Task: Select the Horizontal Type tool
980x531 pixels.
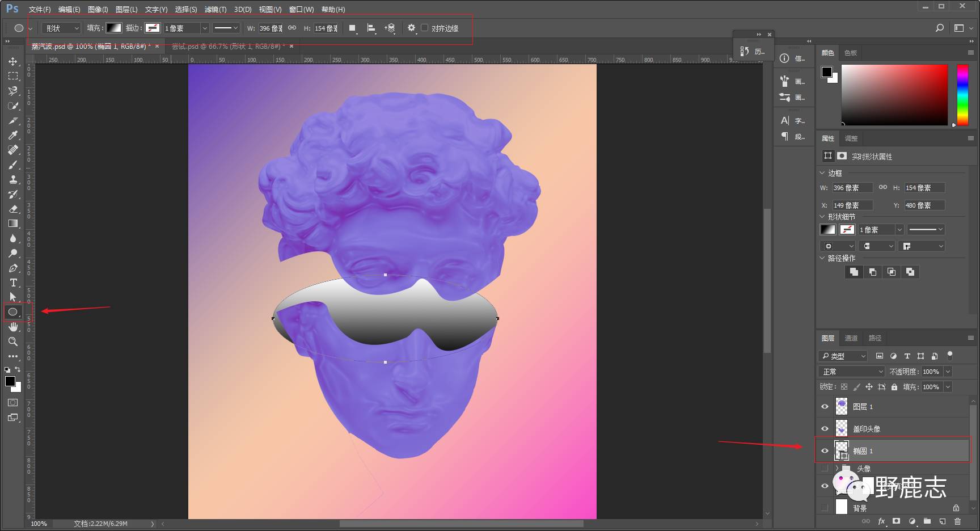Action: 12,283
